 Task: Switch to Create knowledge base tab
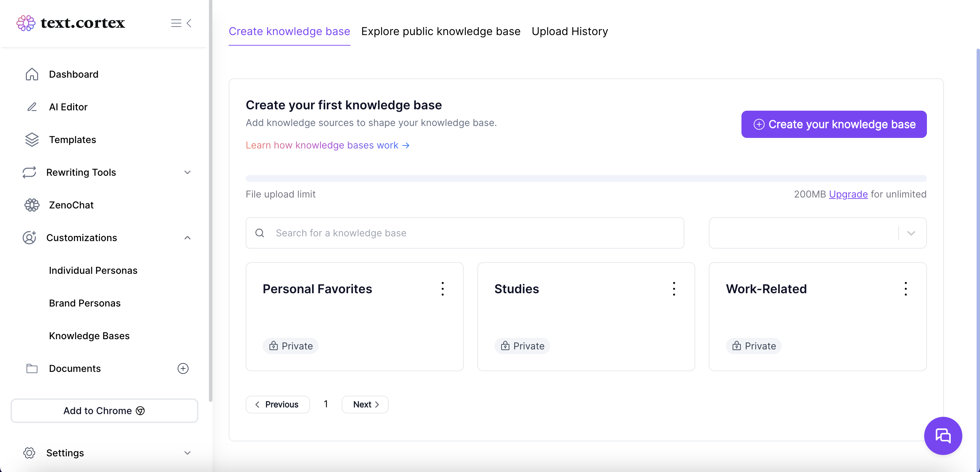pos(289,31)
